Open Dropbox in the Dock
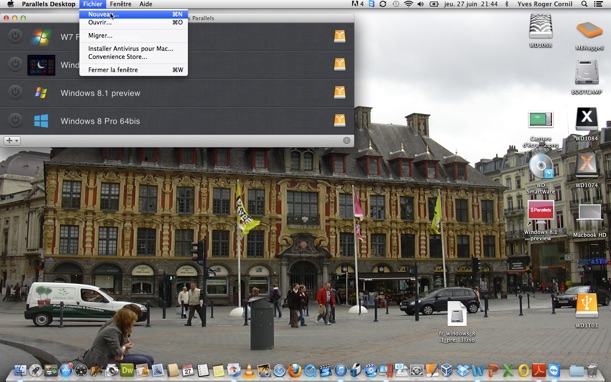 pyautogui.click(x=463, y=370)
